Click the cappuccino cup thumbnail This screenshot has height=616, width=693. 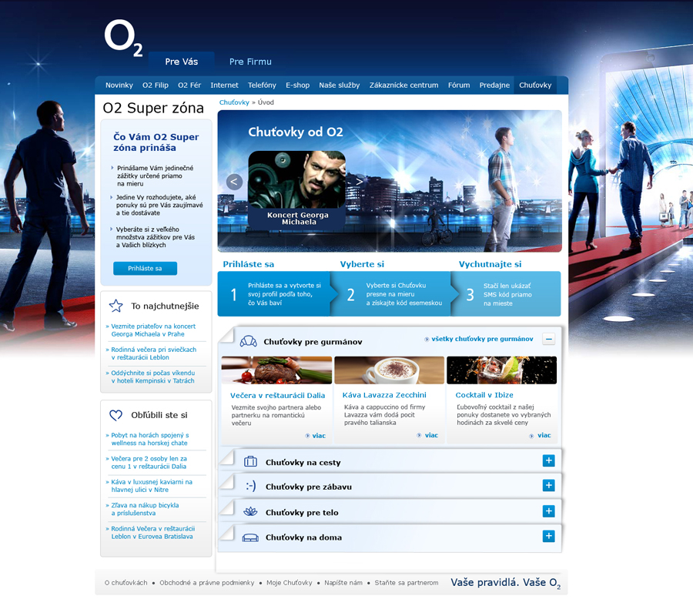point(390,370)
